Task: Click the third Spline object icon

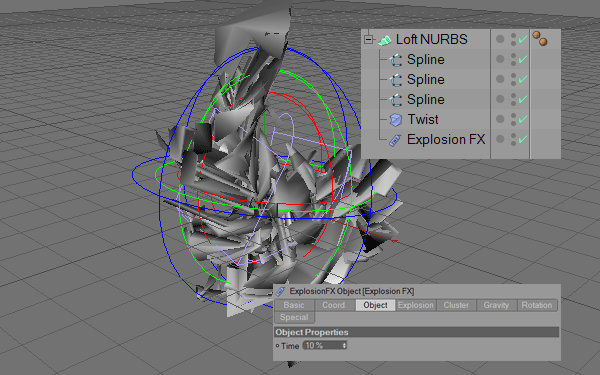Action: pos(396,100)
